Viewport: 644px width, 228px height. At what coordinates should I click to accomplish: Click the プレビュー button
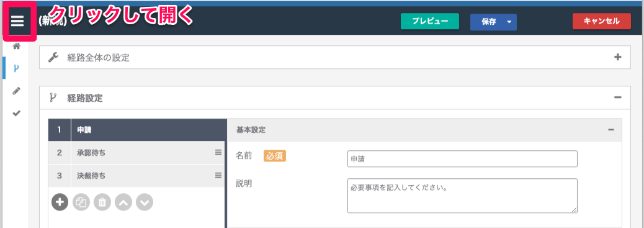point(429,22)
